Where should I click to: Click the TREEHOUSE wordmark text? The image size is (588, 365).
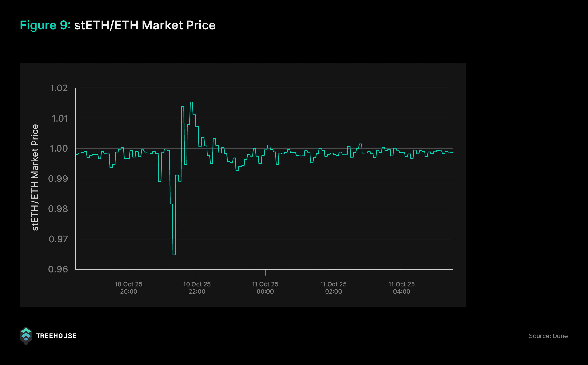pyautogui.click(x=56, y=336)
